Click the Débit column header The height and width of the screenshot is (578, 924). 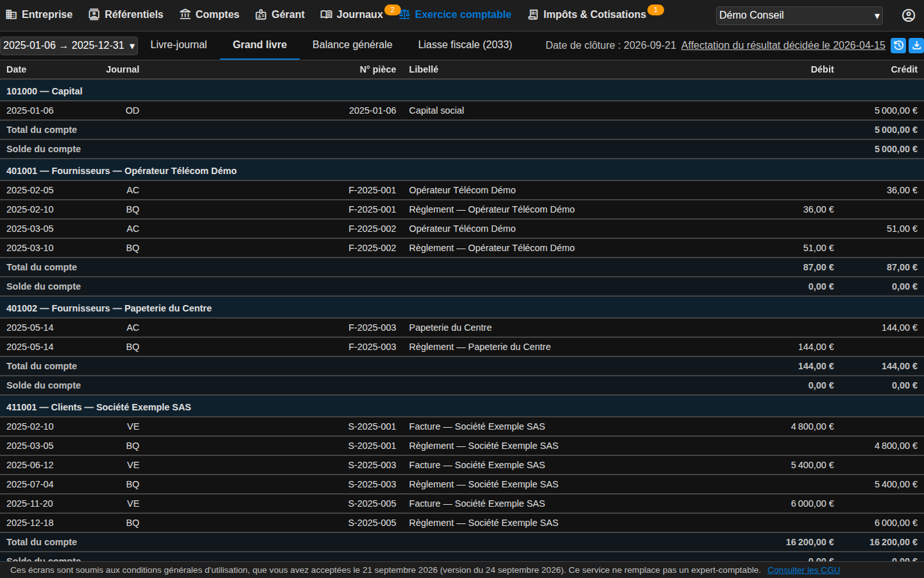823,69
